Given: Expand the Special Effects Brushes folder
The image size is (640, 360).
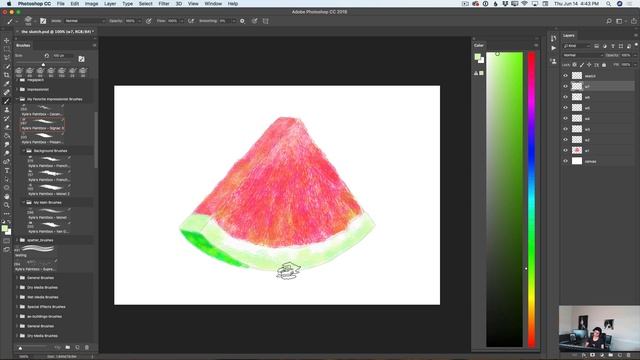Looking at the screenshot, I should coord(17,307).
